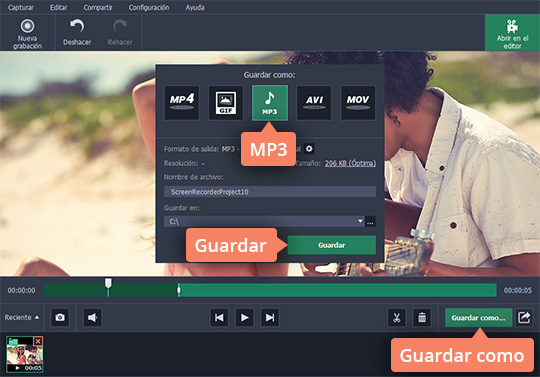This screenshot has width=540, height=377.
Task: Start a new recording with Nueva grabación
Action: click(27, 34)
